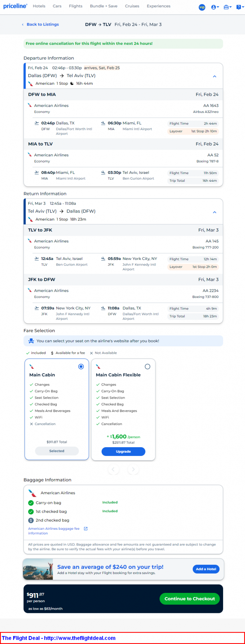This screenshot has width=245, height=644.
Task: Click the arrival icon next to 05:59a
Action: (x=103, y=258)
